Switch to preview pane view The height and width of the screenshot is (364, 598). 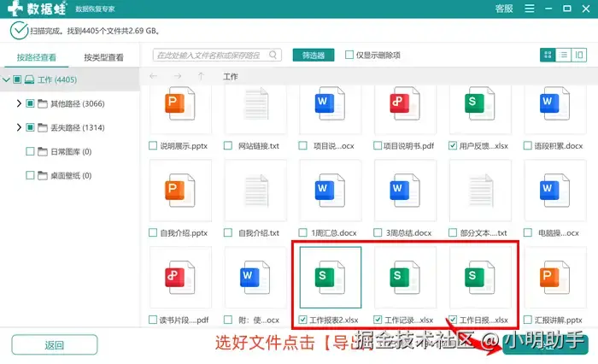pos(578,55)
